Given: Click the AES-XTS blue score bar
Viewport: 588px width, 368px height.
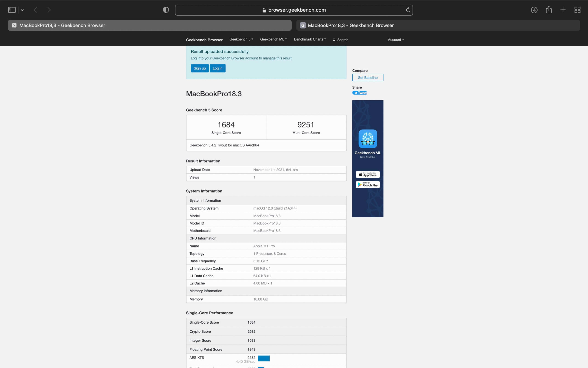Looking at the screenshot, I should coord(264,358).
